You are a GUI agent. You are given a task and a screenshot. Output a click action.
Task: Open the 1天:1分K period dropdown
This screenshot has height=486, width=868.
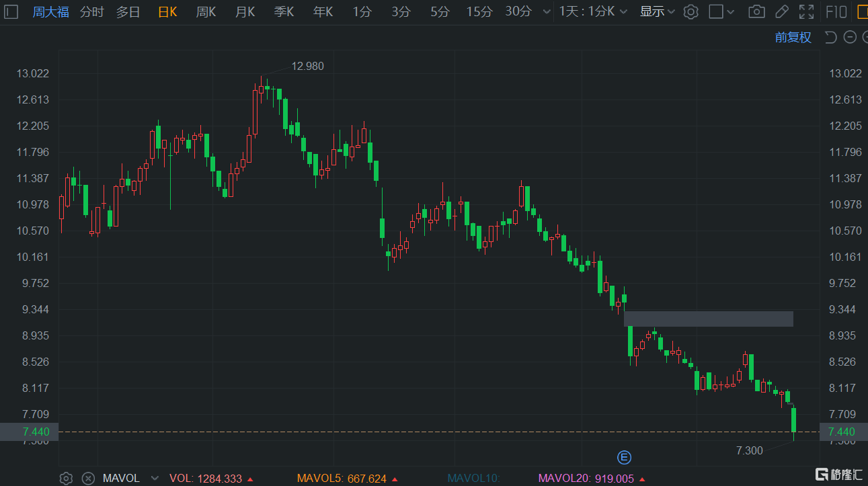coord(594,11)
